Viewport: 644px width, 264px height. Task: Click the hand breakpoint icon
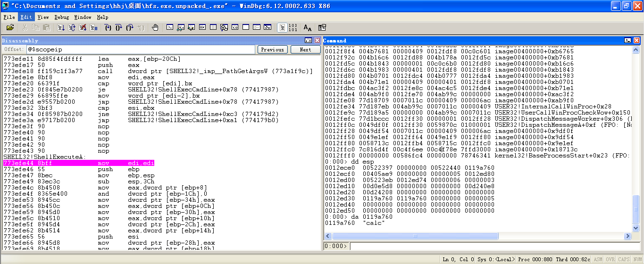tap(155, 28)
